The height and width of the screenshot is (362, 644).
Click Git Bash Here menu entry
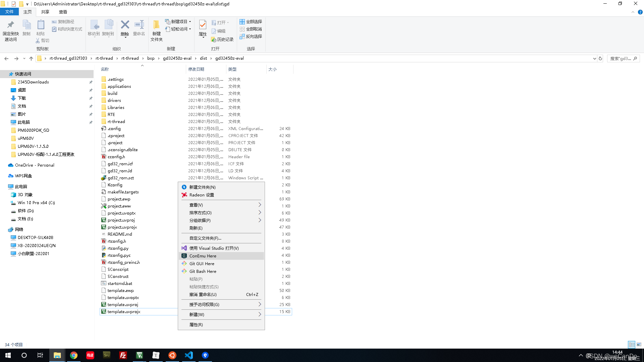[x=203, y=271]
